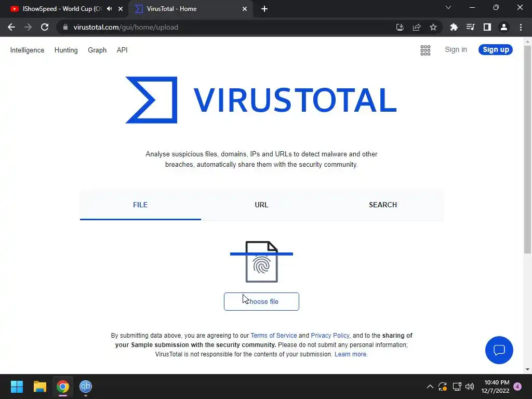The width and height of the screenshot is (532, 399).
Task: Open the Privacy Policy link
Action: tap(330, 336)
